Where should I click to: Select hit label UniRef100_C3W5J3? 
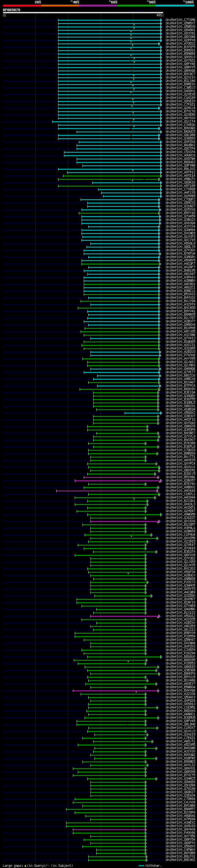coord(180,88)
